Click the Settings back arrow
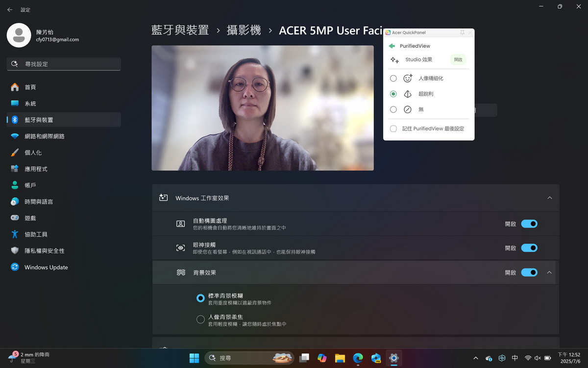 [10, 10]
